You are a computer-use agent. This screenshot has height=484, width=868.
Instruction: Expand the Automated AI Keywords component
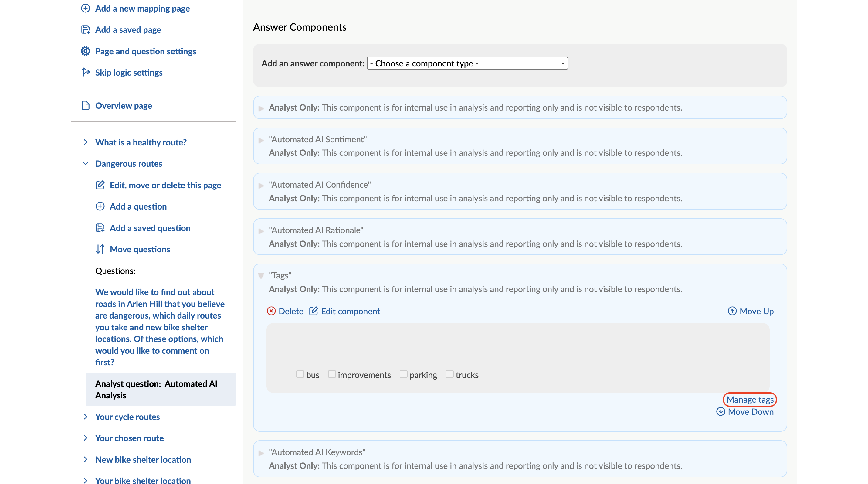coord(261,453)
